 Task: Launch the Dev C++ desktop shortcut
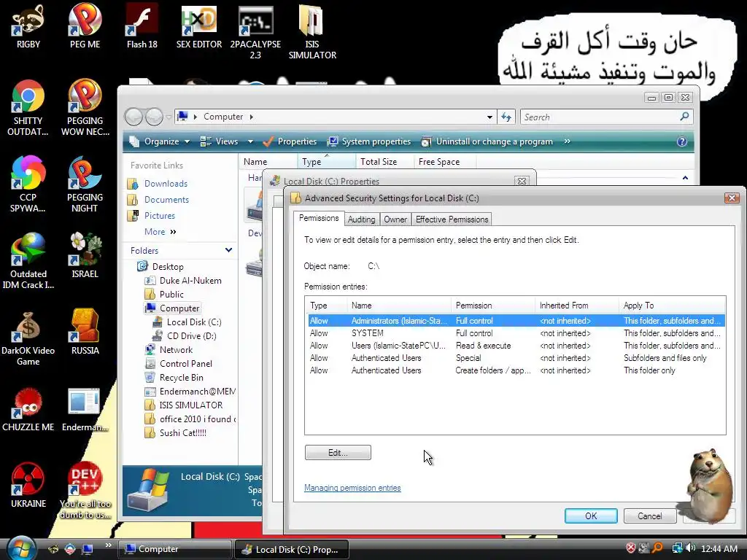(85, 491)
